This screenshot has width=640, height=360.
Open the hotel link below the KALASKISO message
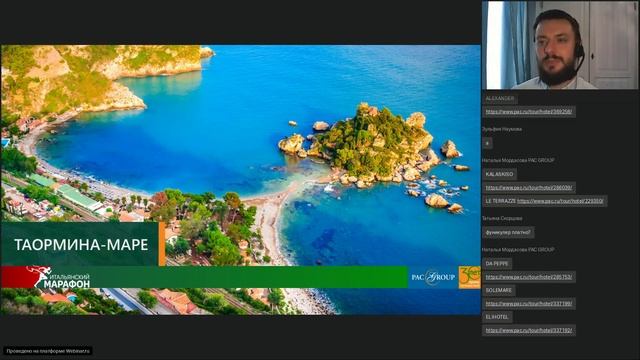pyautogui.click(x=529, y=188)
